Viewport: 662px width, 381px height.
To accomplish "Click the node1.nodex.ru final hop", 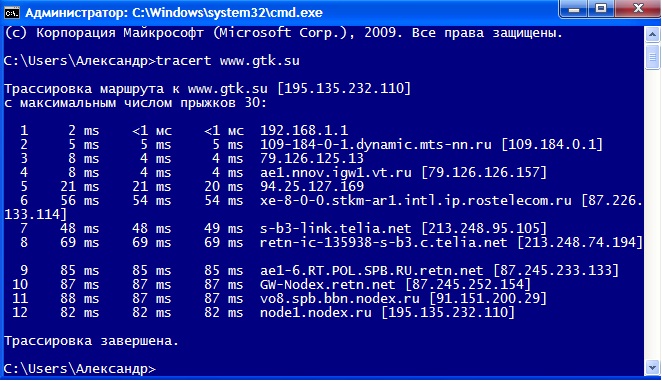I will click(316, 313).
